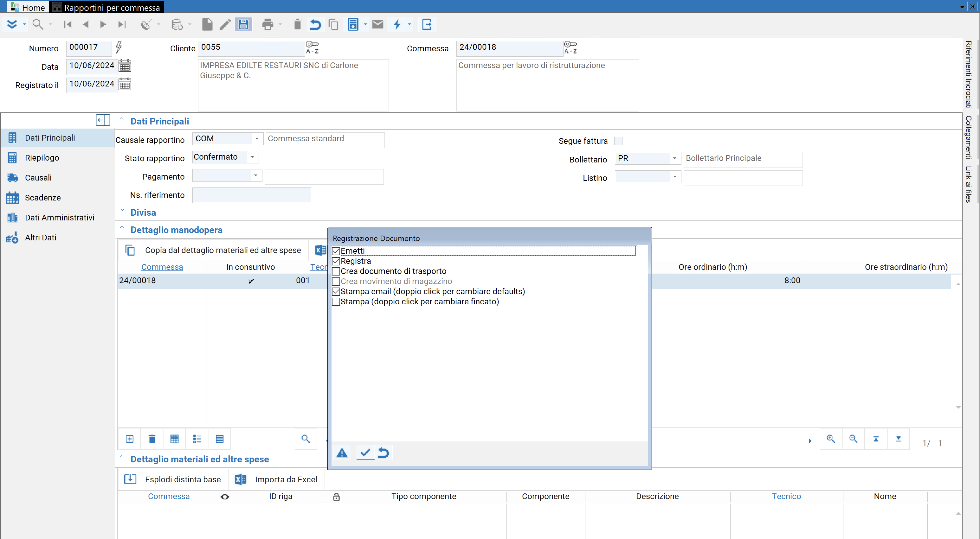Open Riepilogo sidebar section
Image resolution: width=980 pixels, height=539 pixels.
tap(58, 158)
